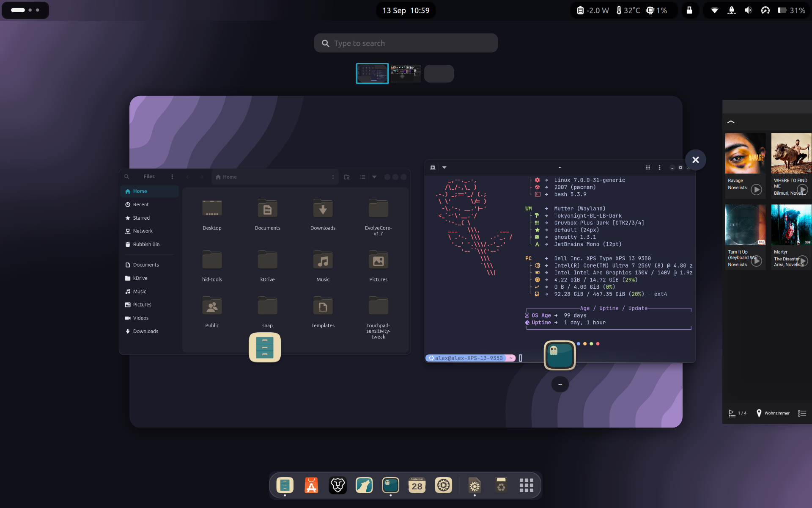Open Brave browser from the dock
The height and width of the screenshot is (508, 812).
pos(337,485)
